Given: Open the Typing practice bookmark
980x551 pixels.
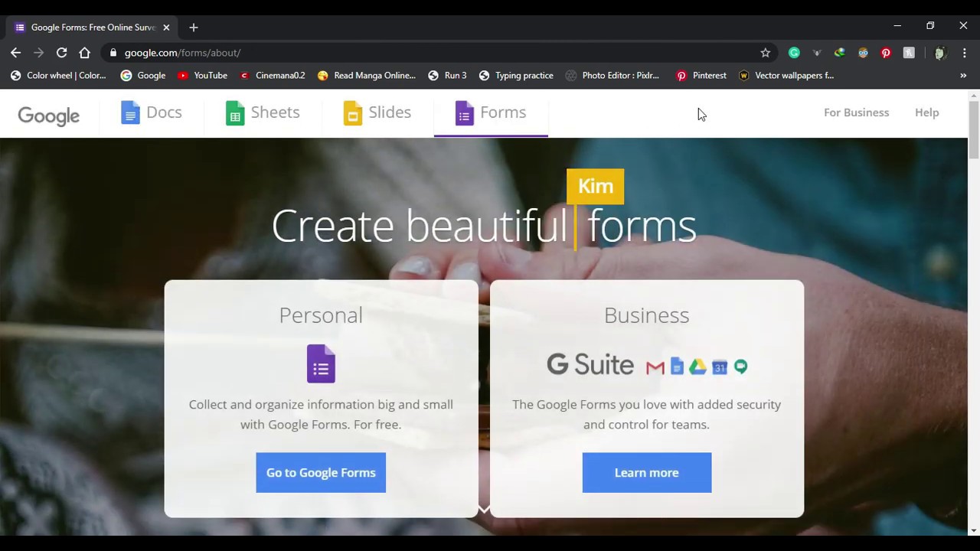Looking at the screenshot, I should (x=516, y=76).
